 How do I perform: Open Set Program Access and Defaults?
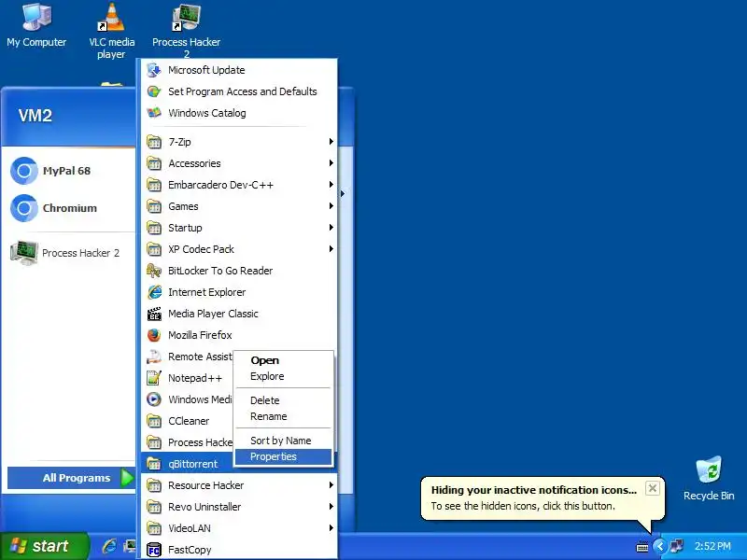point(239,91)
